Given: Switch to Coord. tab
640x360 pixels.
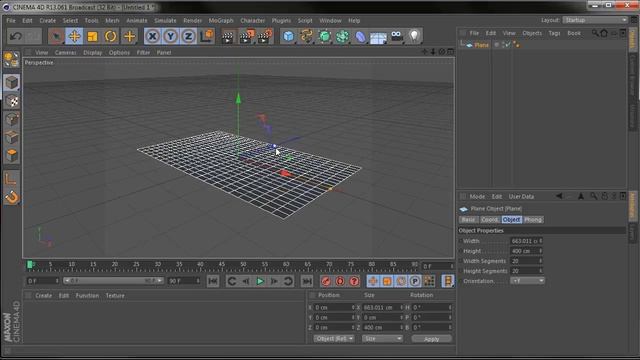Looking at the screenshot, I should pyautogui.click(x=489, y=220).
